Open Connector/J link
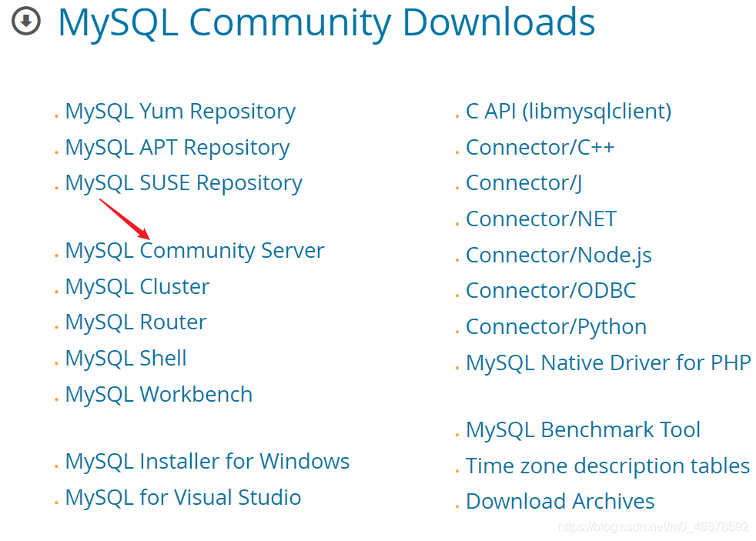 (x=524, y=184)
